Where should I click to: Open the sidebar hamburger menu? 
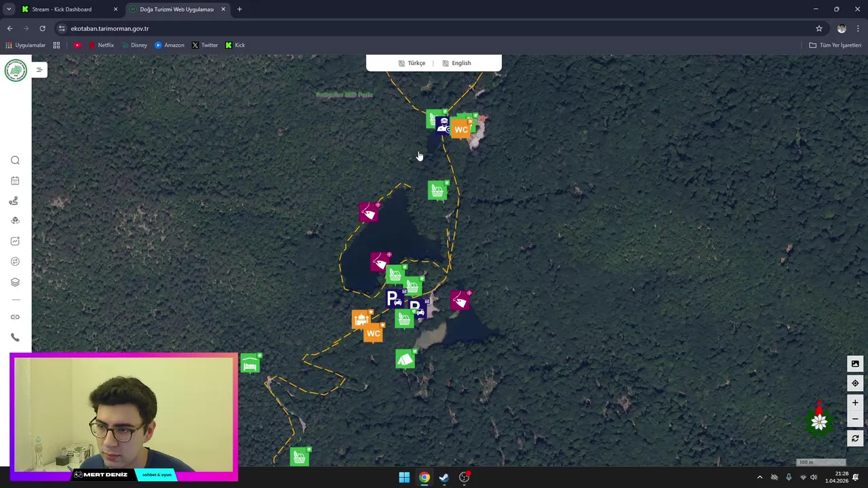point(39,70)
